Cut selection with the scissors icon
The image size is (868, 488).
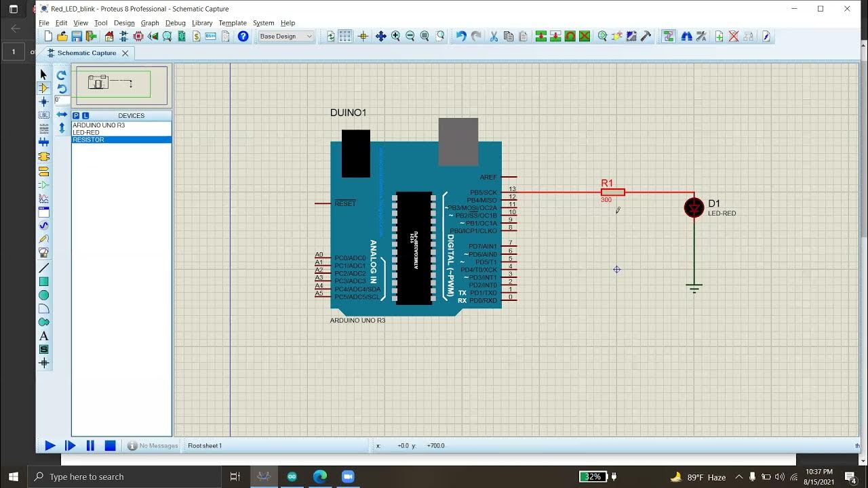click(494, 37)
